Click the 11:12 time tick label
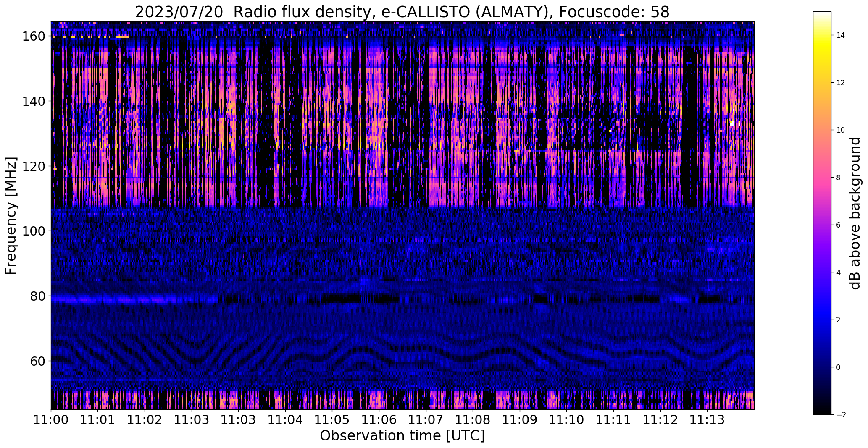This screenshot has width=868, height=448. (x=660, y=420)
